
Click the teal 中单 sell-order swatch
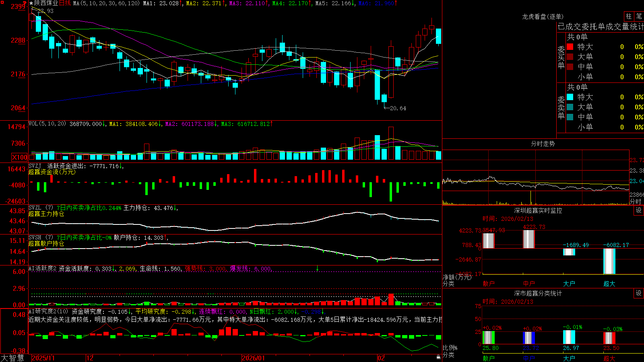(570, 117)
